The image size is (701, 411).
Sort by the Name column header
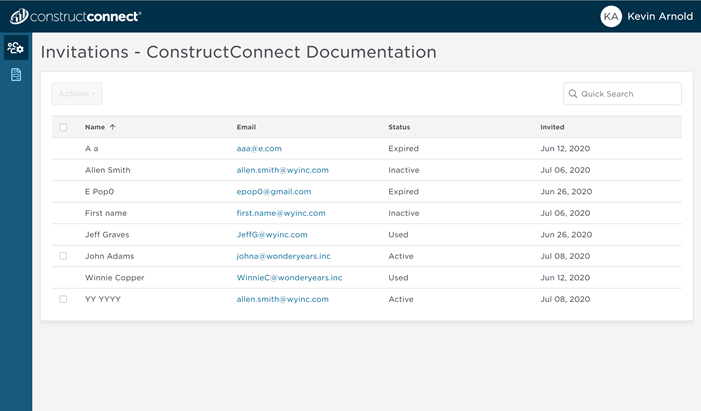(x=95, y=127)
